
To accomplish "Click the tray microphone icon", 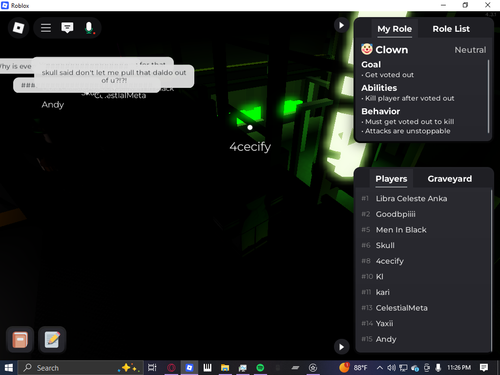I will coord(438,368).
